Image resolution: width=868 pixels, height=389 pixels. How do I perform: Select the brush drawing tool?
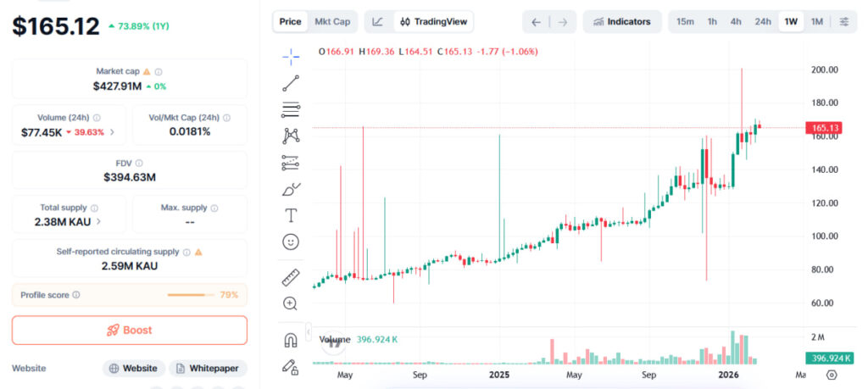pos(291,189)
